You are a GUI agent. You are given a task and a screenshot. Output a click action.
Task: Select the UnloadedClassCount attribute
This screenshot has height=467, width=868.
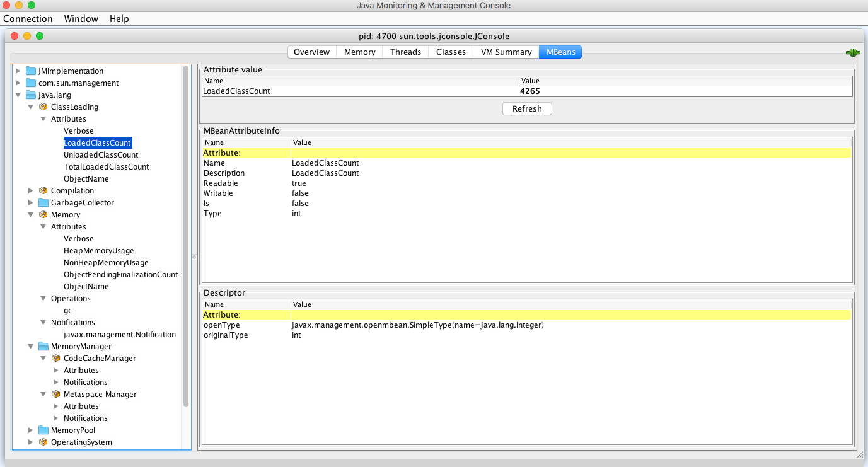(x=100, y=154)
